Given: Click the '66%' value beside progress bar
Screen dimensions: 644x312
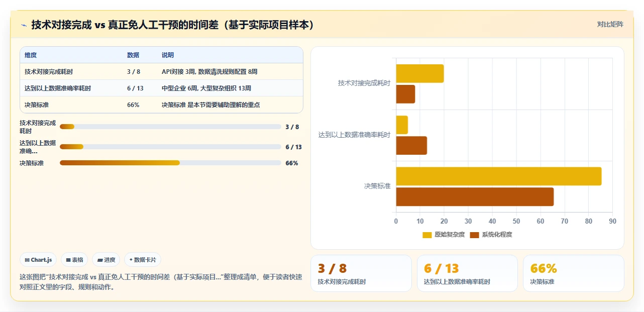Looking at the screenshot, I should [x=292, y=163].
